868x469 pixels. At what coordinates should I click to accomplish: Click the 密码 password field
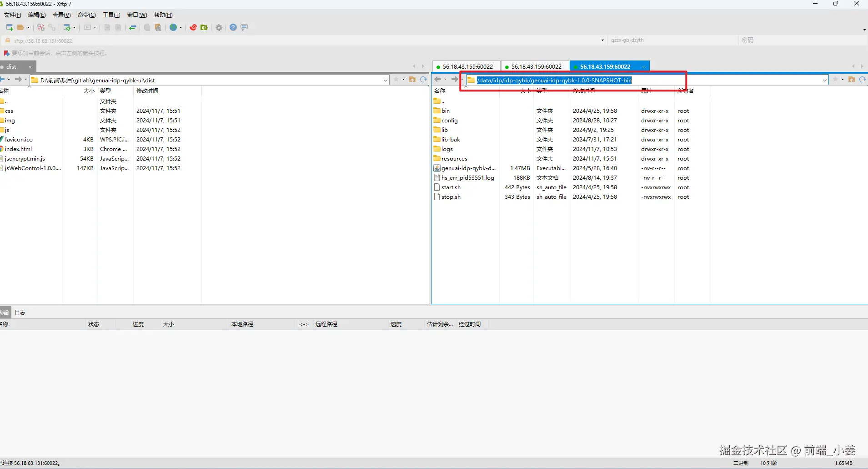click(x=803, y=40)
